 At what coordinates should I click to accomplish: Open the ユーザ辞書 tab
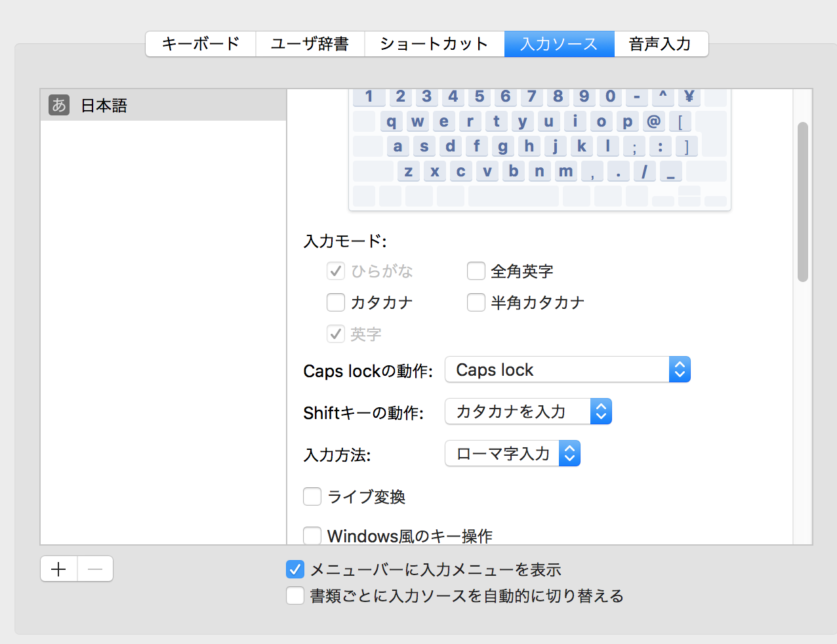tap(310, 44)
